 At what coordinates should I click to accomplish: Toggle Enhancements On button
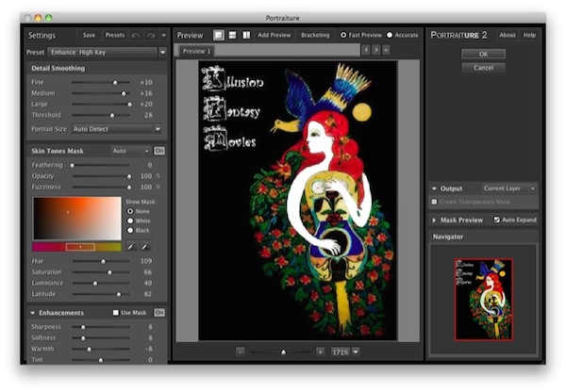159,312
